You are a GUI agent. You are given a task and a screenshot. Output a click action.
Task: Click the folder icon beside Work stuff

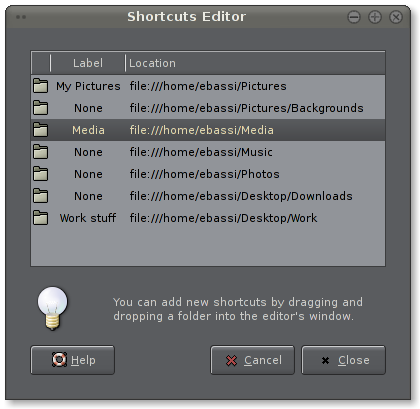click(40, 218)
